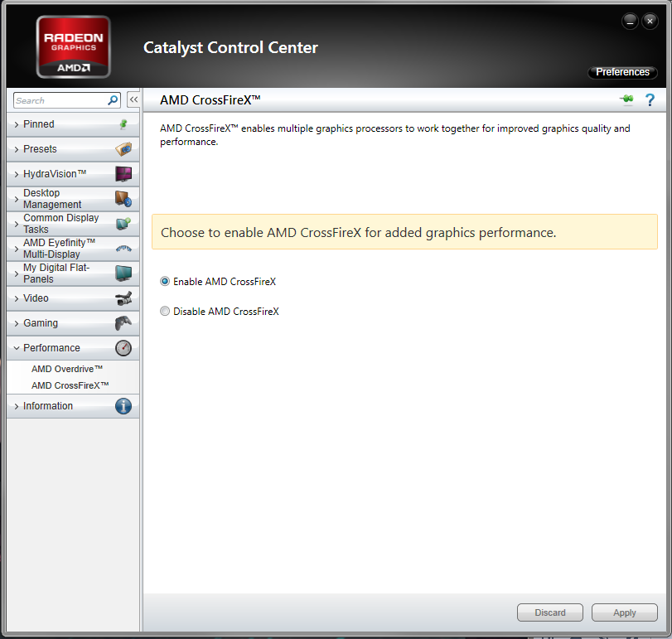The image size is (672, 639).
Task: Expand the Video section arrow
Action: click(17, 298)
